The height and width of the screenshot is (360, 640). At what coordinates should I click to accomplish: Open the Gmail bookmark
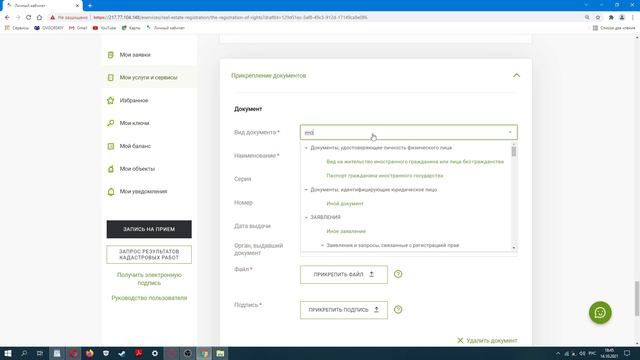(78, 28)
